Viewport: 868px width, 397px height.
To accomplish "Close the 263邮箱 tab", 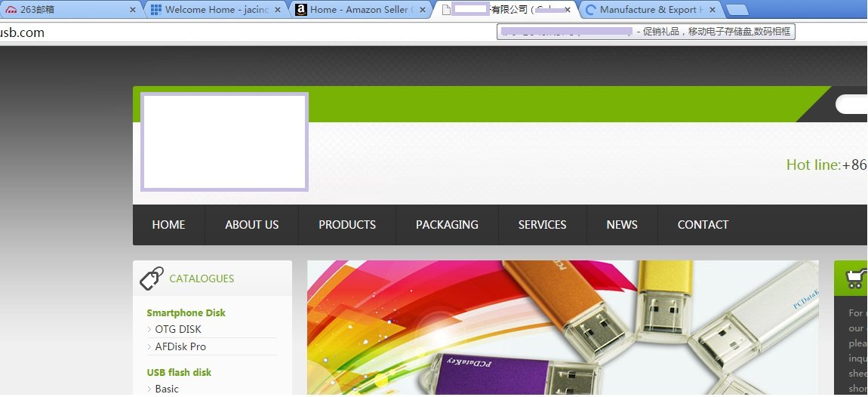I will click(x=133, y=10).
